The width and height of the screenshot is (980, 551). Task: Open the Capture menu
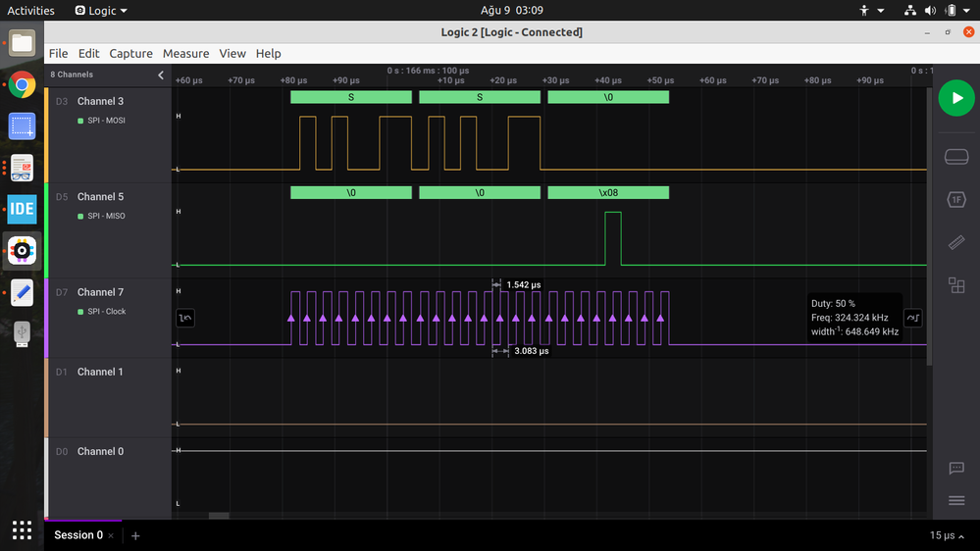point(130,54)
